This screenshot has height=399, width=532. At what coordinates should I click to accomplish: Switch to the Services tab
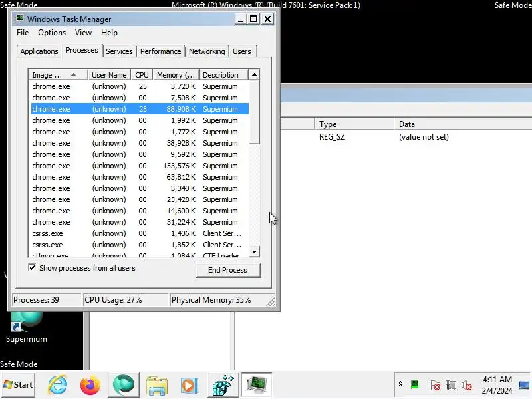119,51
